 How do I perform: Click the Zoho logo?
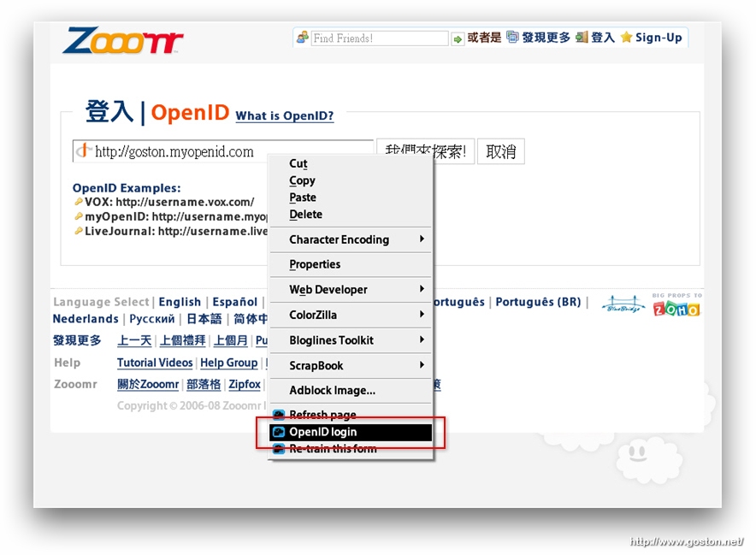tap(676, 309)
